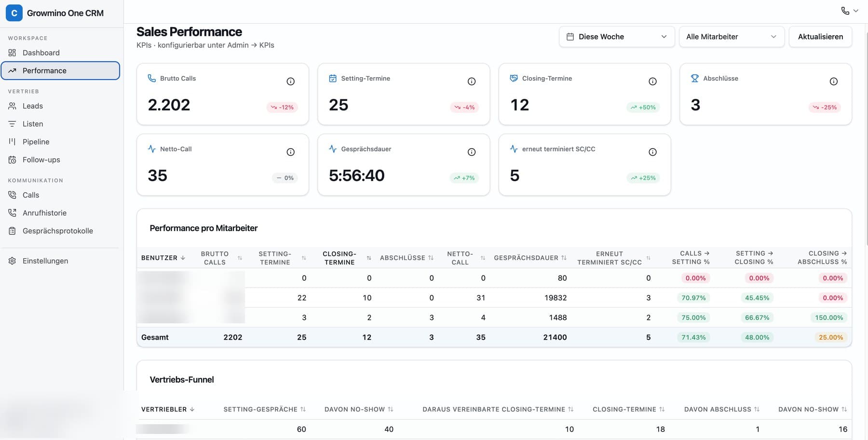
Task: Show info for Abschlüsse card
Action: pos(833,82)
